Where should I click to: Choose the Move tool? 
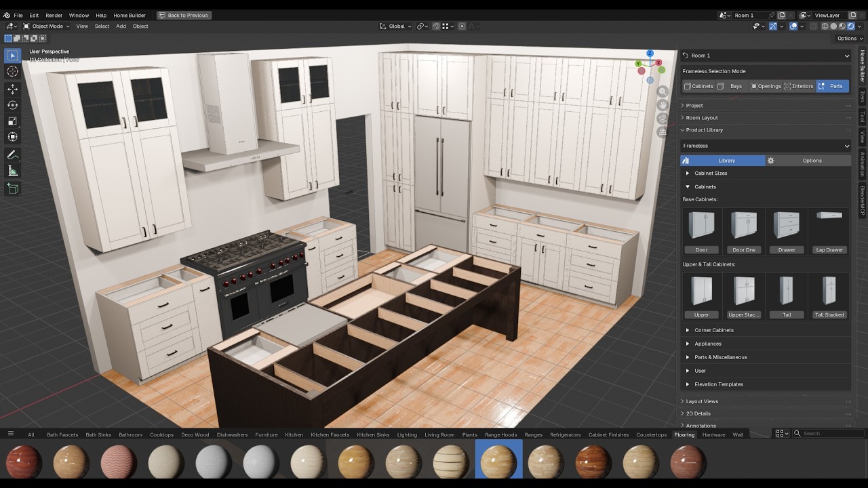[12, 89]
